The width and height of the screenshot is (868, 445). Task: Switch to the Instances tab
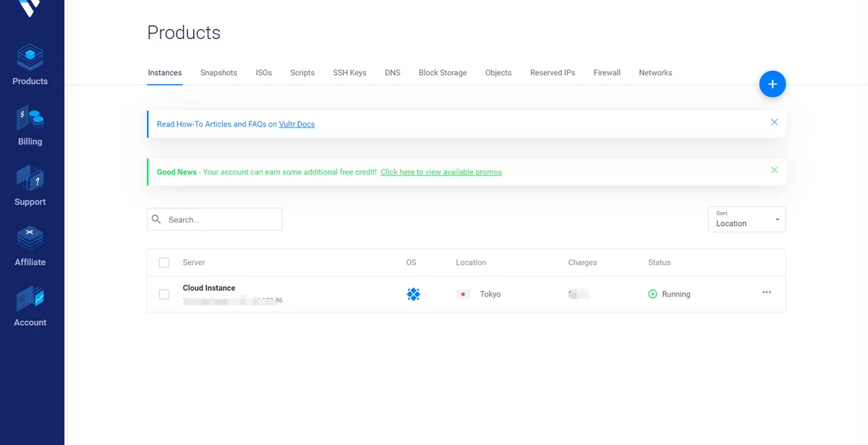pyautogui.click(x=165, y=73)
